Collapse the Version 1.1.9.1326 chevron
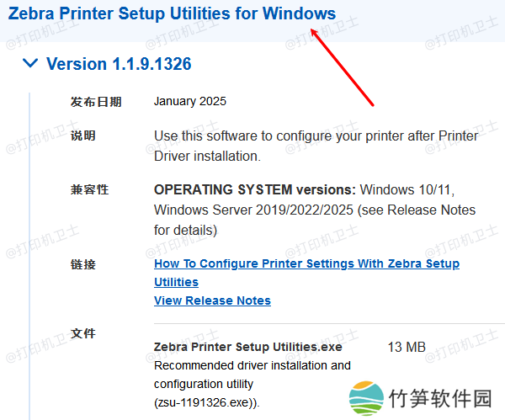505x420 pixels. click(30, 63)
